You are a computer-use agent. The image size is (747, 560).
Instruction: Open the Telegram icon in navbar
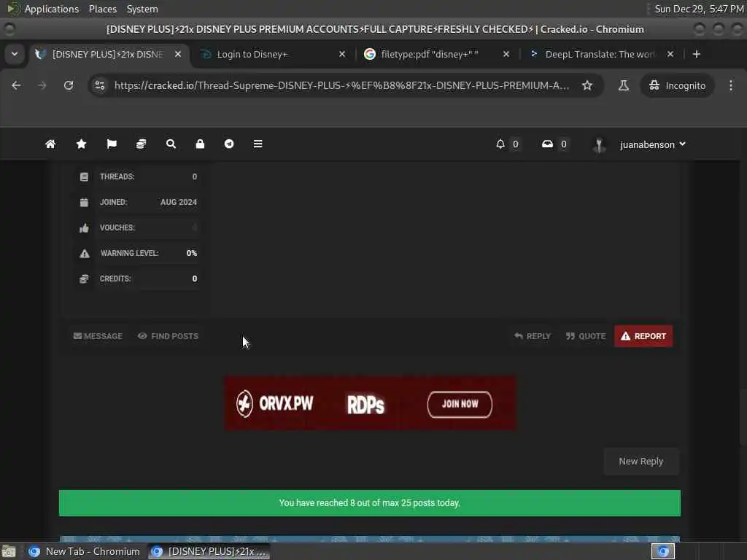[x=229, y=144]
